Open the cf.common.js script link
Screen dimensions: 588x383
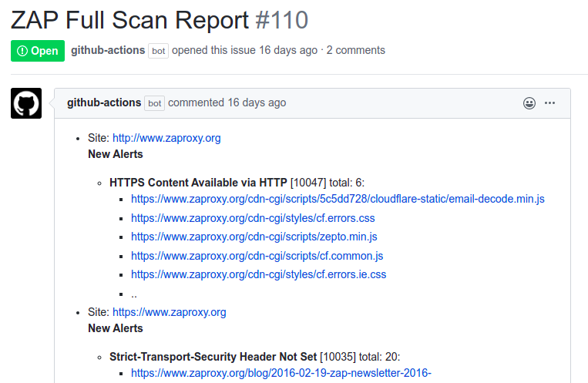[x=257, y=255]
